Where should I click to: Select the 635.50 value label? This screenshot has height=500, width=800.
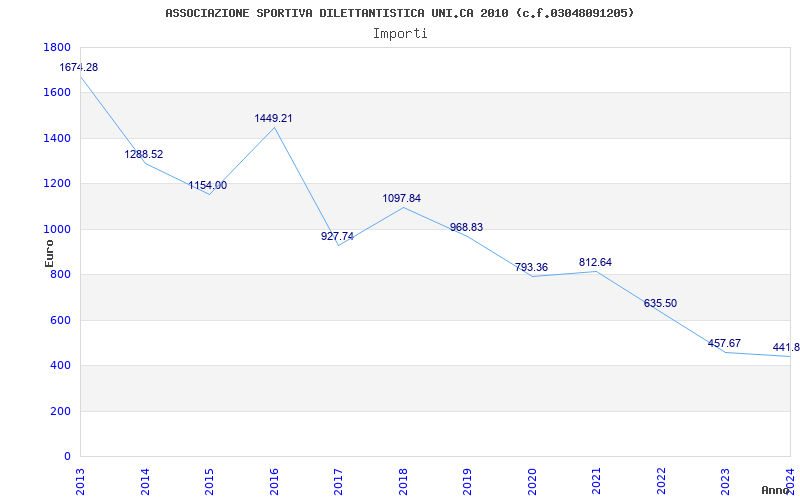tap(660, 304)
